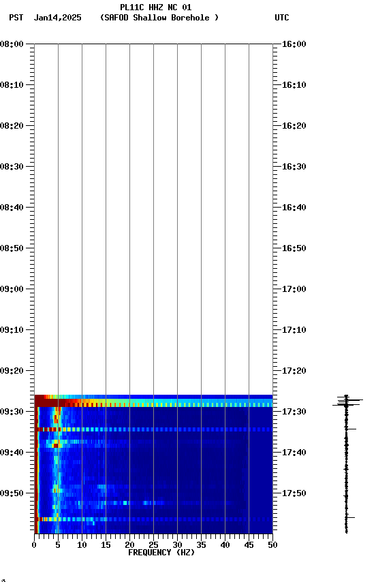The height and width of the screenshot is (588, 376).
Task: Click the 09:50 PST time label
Action: [x=12, y=493]
